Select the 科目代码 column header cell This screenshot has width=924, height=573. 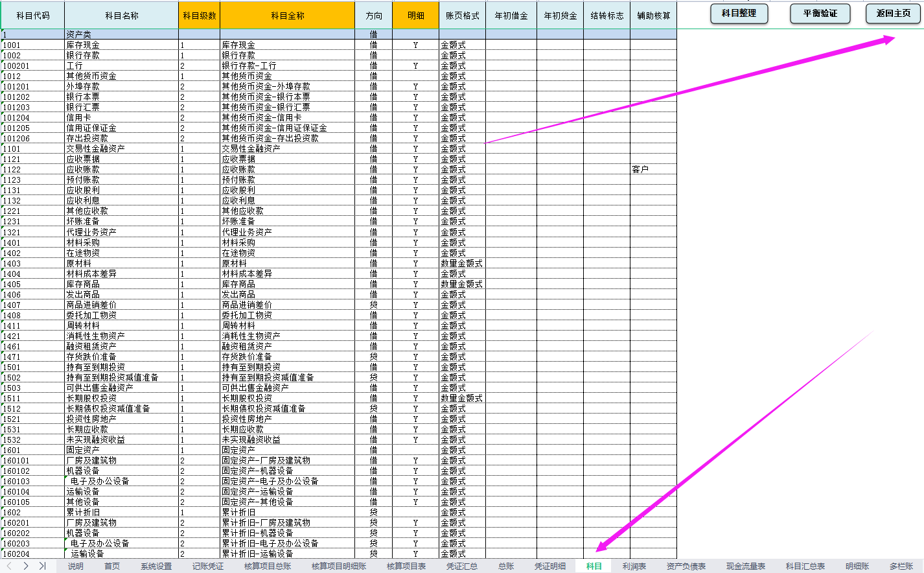tap(33, 16)
